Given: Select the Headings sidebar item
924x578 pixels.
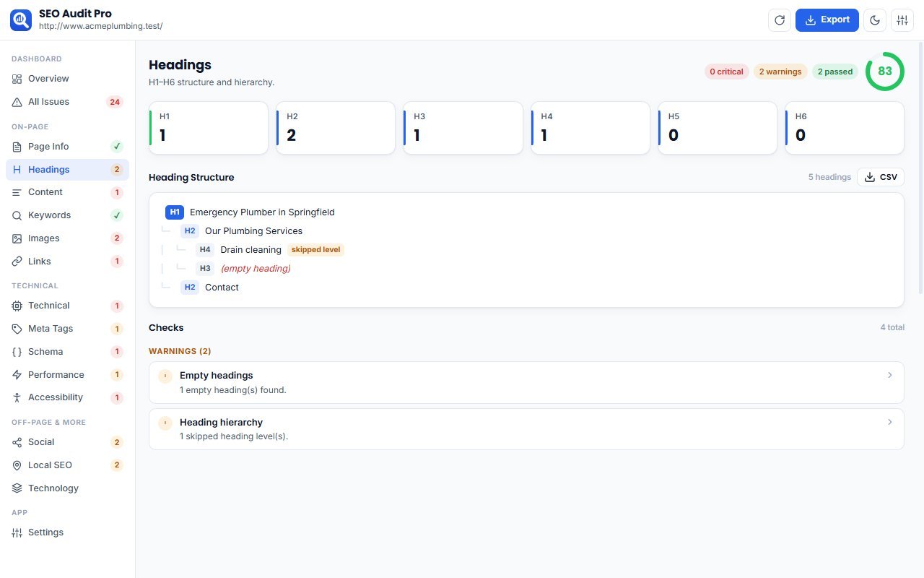Looking at the screenshot, I should tap(67, 170).
